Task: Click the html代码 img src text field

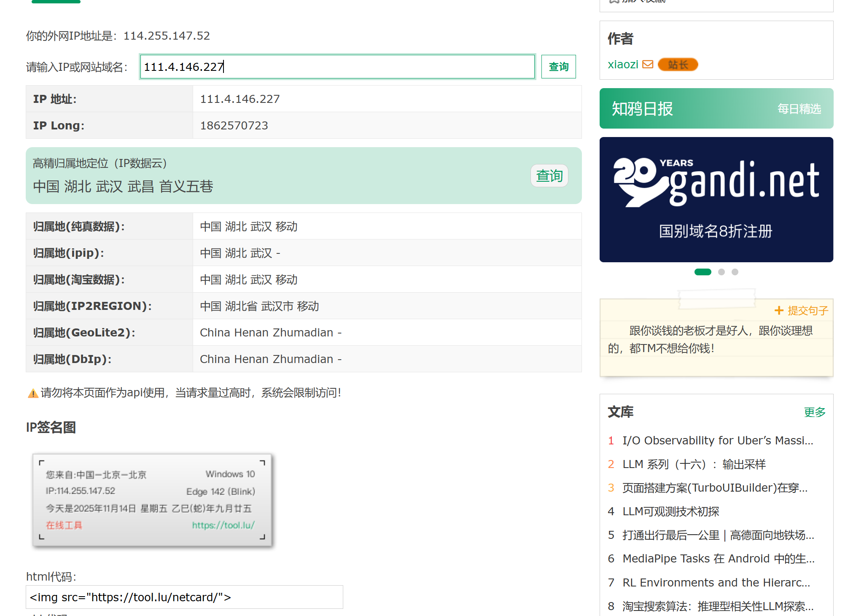Action: pyautogui.click(x=184, y=597)
